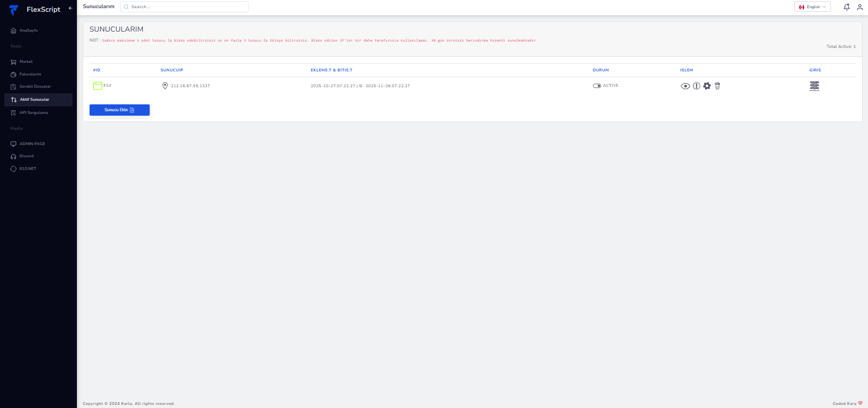
Task: Click the Search input field
Action: (x=184, y=6)
